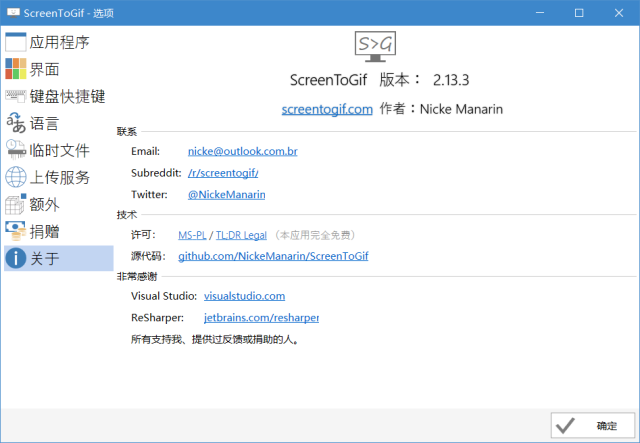Click the nicke@outlook.com.br email link
This screenshot has height=443, width=640.
(x=242, y=151)
